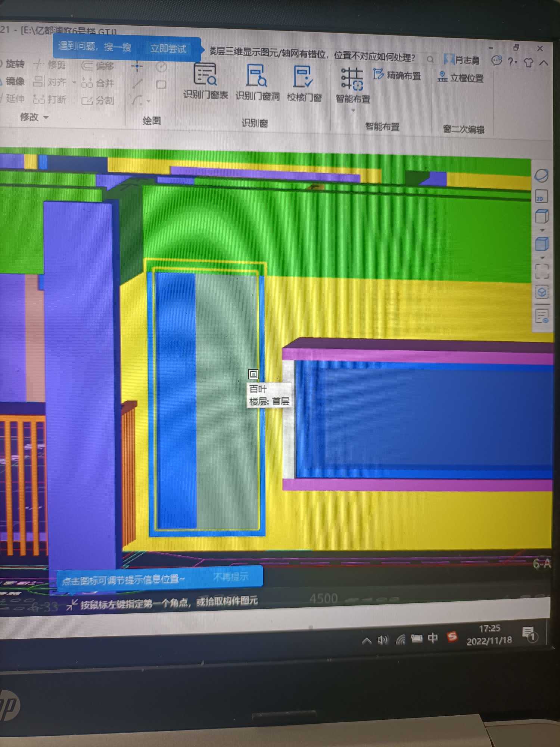
Task: Expand the solid cube display dropdown
Action: point(542,258)
